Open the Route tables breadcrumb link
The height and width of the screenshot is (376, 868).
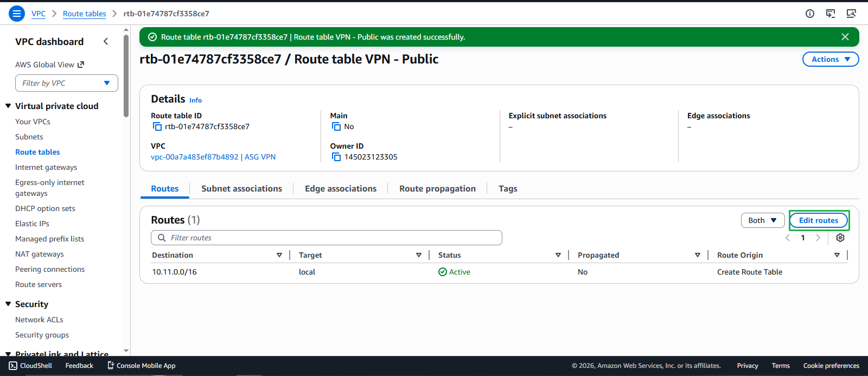point(85,14)
